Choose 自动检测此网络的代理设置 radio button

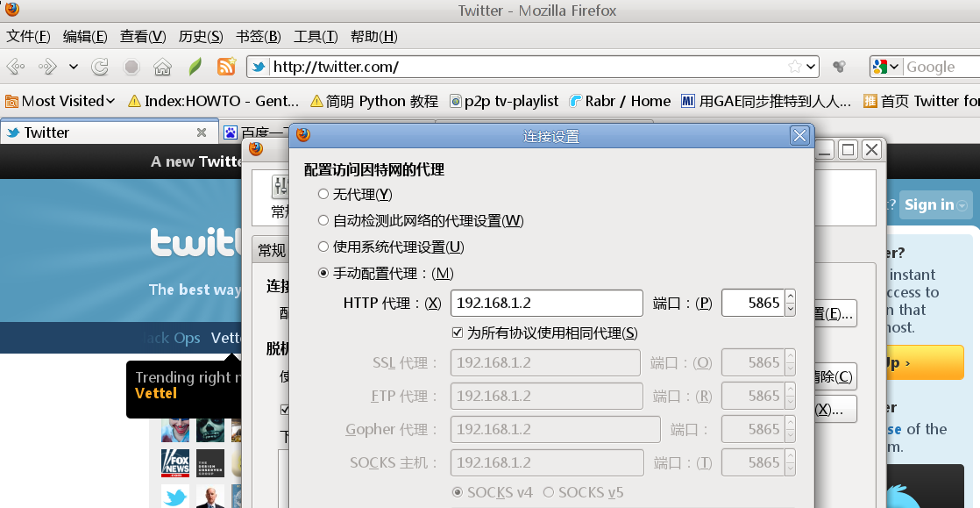tap(323, 220)
